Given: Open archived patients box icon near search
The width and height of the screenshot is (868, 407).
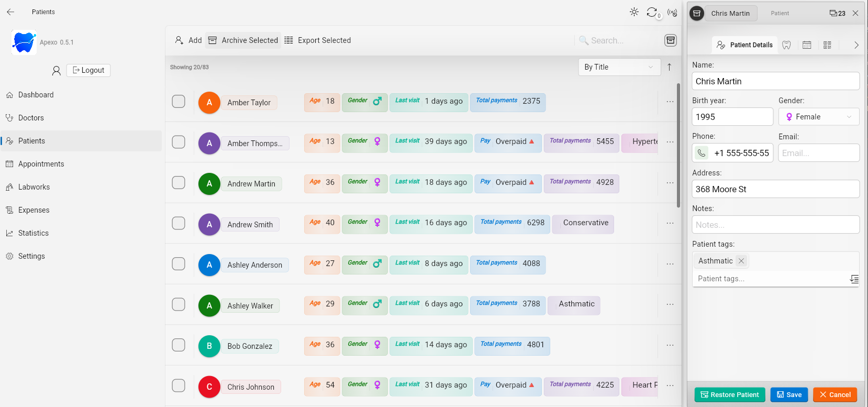Looking at the screenshot, I should pos(671,40).
